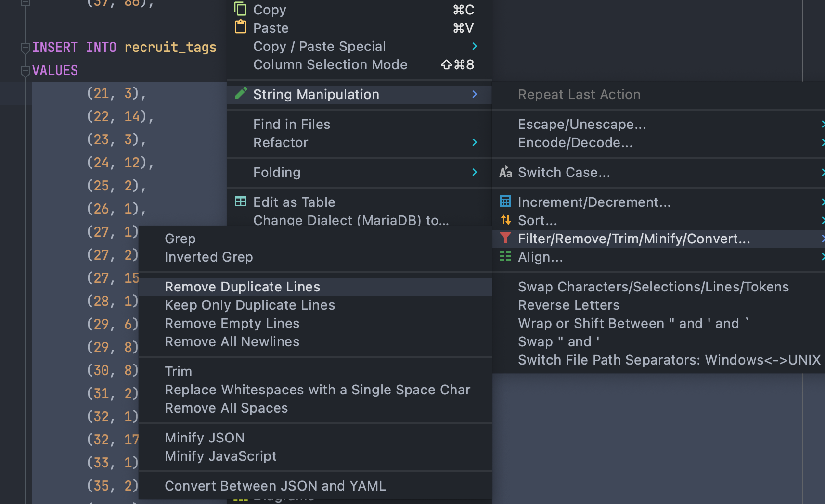This screenshot has width=825, height=504.
Task: Collapse the INSERT INTO recruit_tags fold marker
Action: [x=26, y=48]
